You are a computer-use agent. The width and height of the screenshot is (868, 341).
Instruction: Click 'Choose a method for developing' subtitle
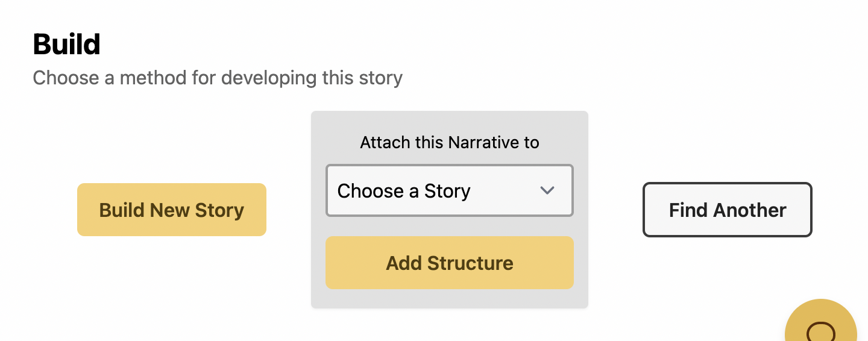click(174, 78)
